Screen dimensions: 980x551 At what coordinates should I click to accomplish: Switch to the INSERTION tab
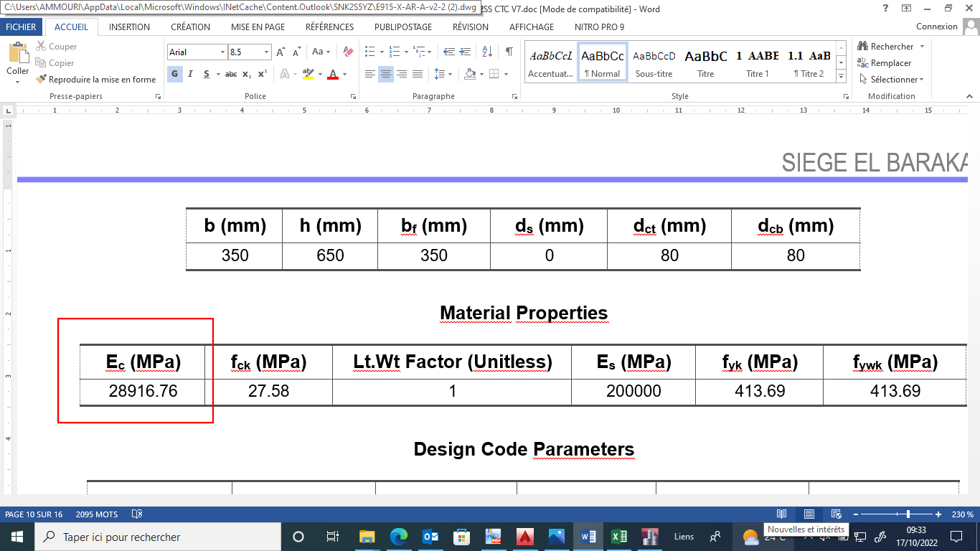point(129,27)
